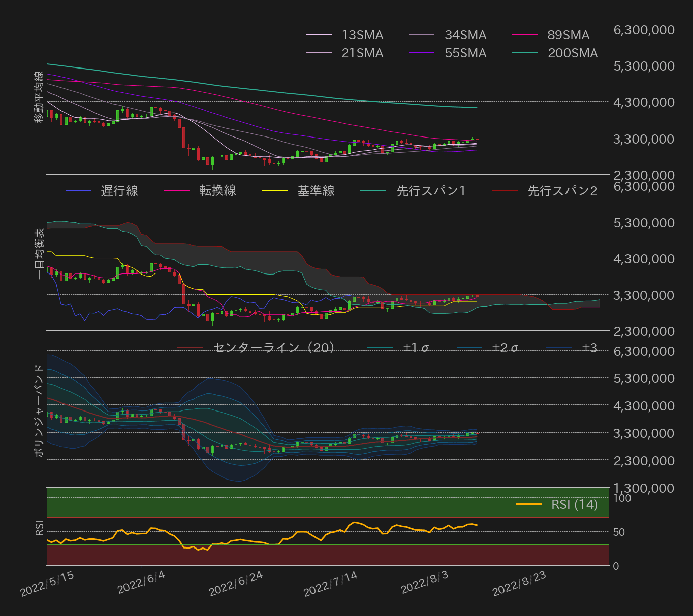
Task: Click the RSI (14) legend label
Action: (x=574, y=504)
